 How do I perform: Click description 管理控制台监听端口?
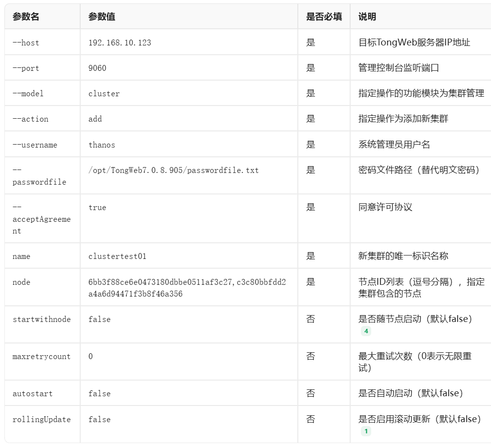pyautogui.click(x=399, y=67)
